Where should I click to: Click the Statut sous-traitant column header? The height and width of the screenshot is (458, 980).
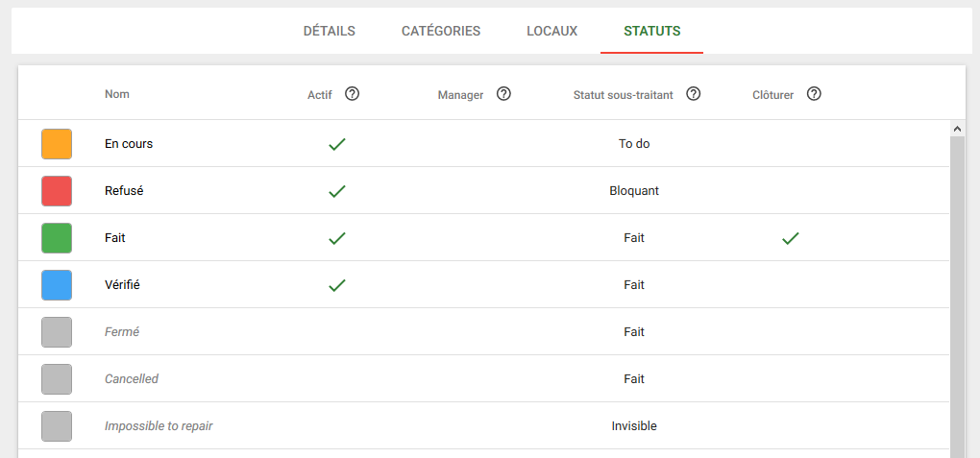click(x=624, y=95)
